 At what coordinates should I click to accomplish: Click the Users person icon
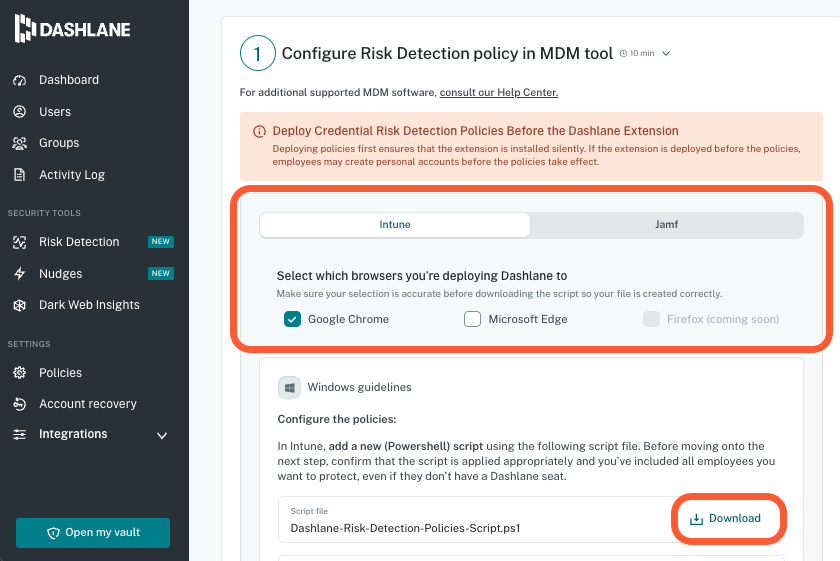(20, 111)
